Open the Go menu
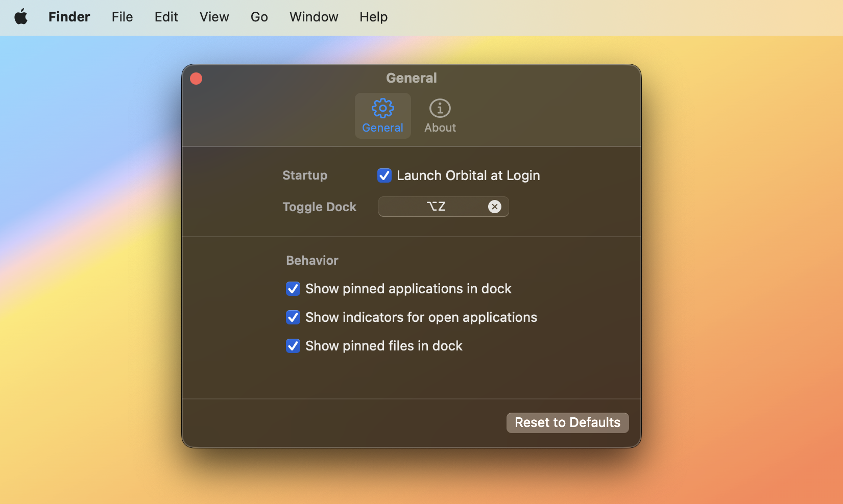This screenshot has width=843, height=504. 259,17
